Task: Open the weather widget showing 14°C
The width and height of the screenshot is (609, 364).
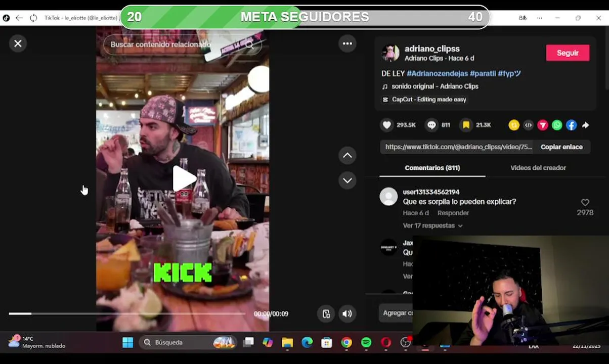Action: tap(36, 342)
